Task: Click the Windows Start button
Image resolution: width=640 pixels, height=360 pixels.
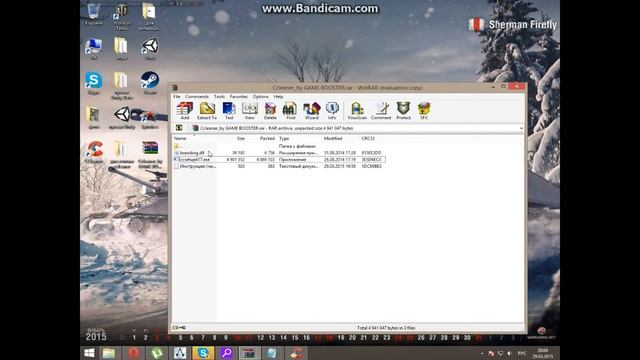Action: tap(89, 353)
